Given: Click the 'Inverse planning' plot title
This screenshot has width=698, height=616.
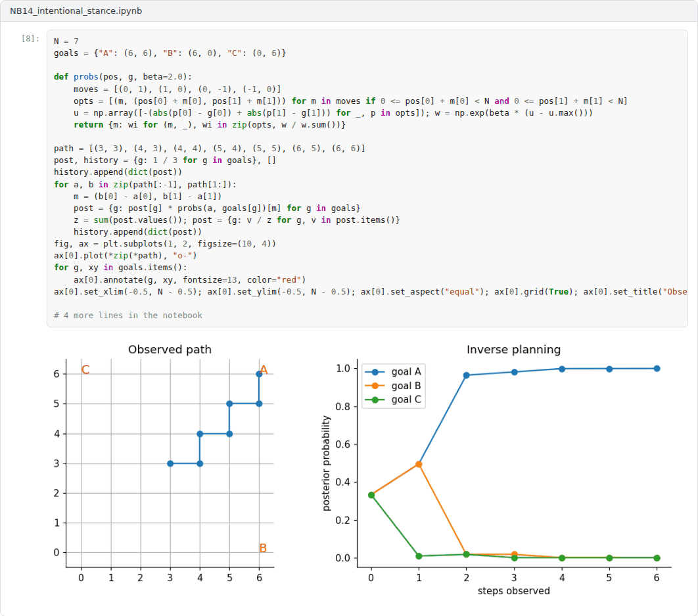Looking at the screenshot, I should (x=514, y=350).
